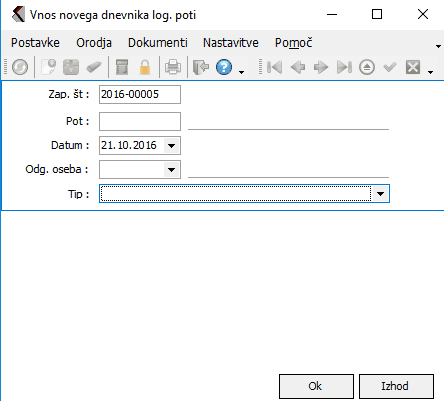Click the exit door toolbar icon
Viewport: 444px width, 401px height.
tap(201, 67)
